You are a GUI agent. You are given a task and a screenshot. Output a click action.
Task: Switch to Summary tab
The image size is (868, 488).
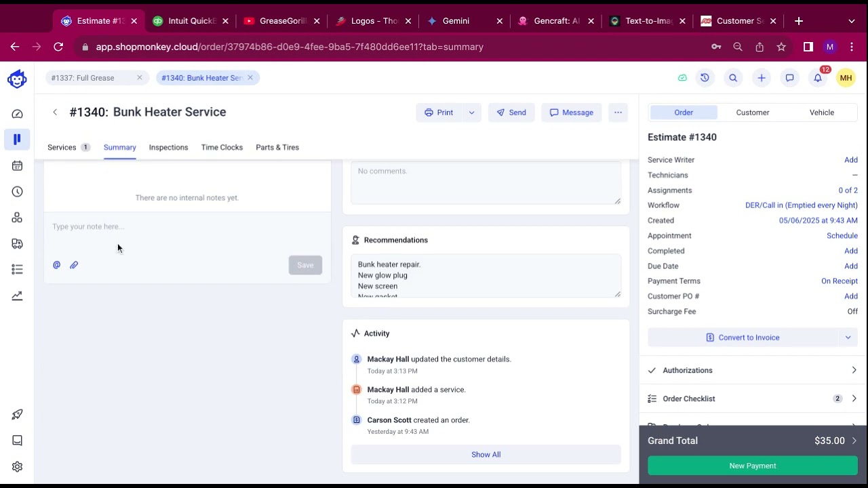point(120,147)
